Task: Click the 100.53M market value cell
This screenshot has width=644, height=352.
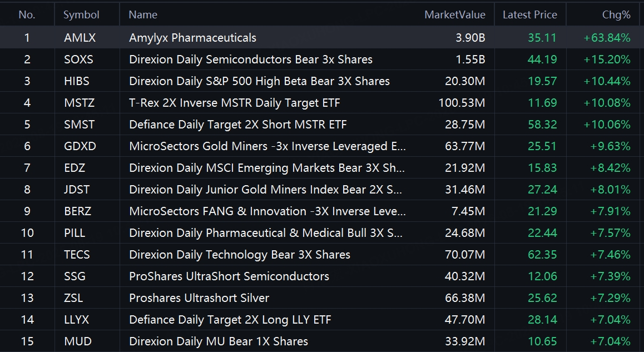Action: 462,103
